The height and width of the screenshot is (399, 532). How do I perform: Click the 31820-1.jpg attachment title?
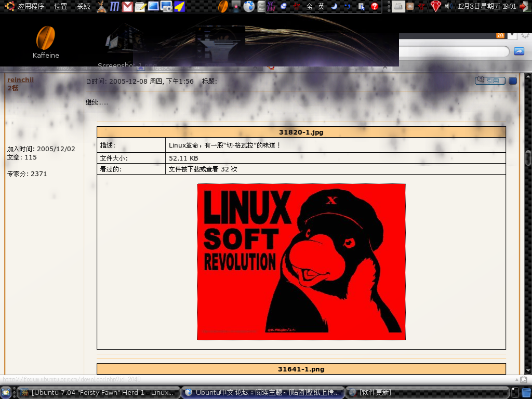[301, 132]
